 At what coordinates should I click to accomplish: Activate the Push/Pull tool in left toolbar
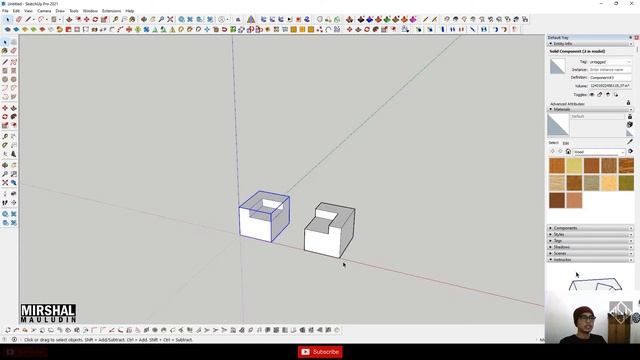click(13, 108)
